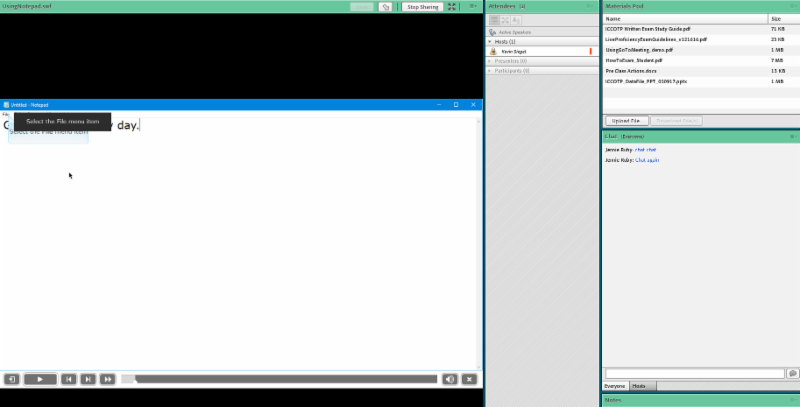The height and width of the screenshot is (407, 800).
Task: Open the Materials Pod options menu
Action: (x=793, y=6)
